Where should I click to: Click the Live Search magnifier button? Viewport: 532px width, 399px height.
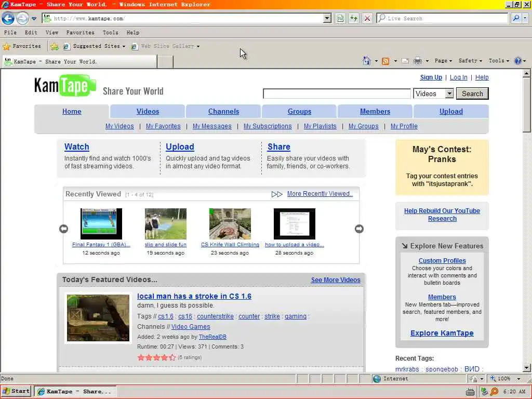[516, 18]
